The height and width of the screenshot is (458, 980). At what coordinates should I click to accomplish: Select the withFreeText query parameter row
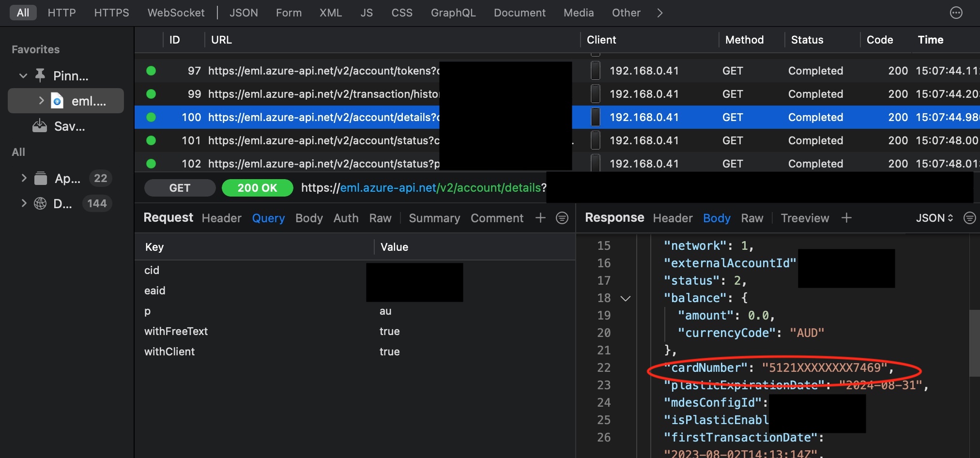[x=355, y=331]
